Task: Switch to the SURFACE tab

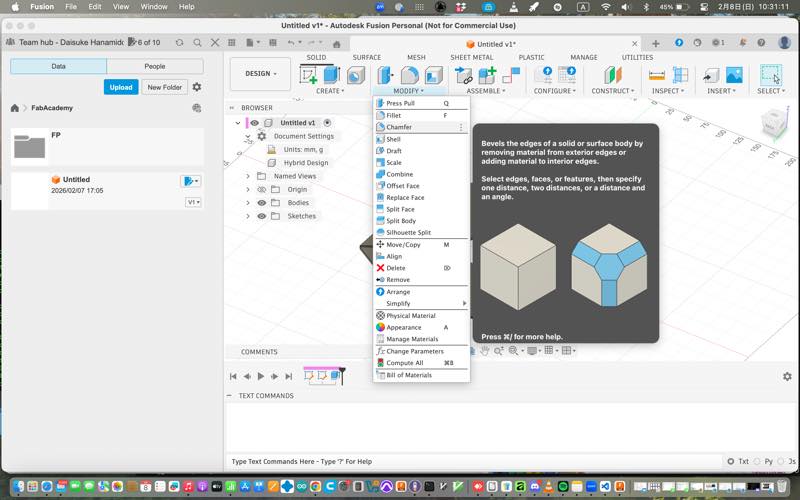Action: pyautogui.click(x=366, y=57)
